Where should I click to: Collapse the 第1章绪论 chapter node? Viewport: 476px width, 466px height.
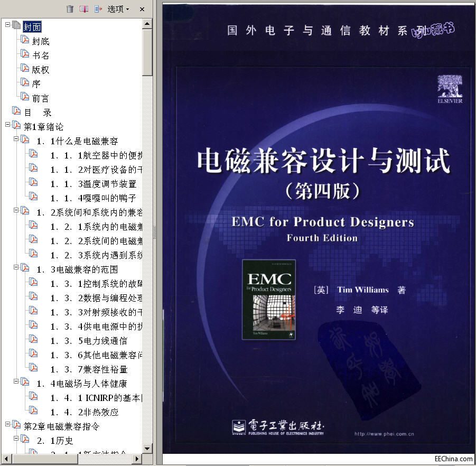[x=7, y=125]
